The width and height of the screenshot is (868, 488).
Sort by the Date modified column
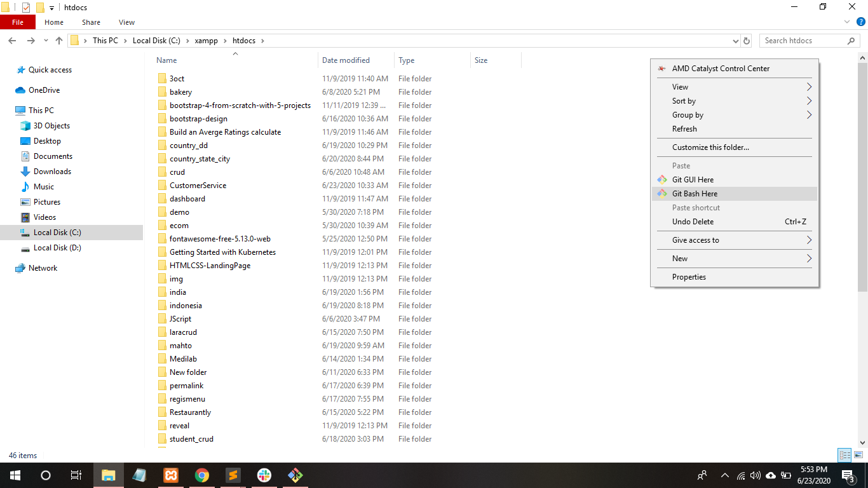click(x=346, y=60)
